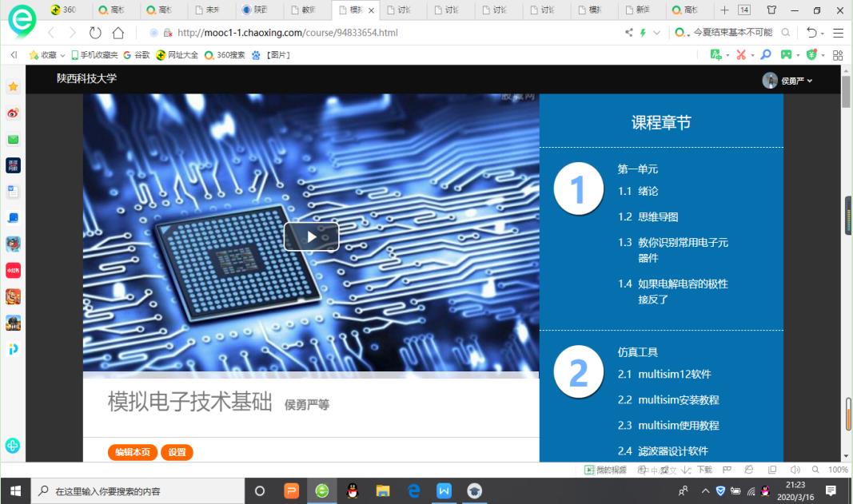Play the course intro video
The height and width of the screenshot is (504, 853).
click(311, 236)
